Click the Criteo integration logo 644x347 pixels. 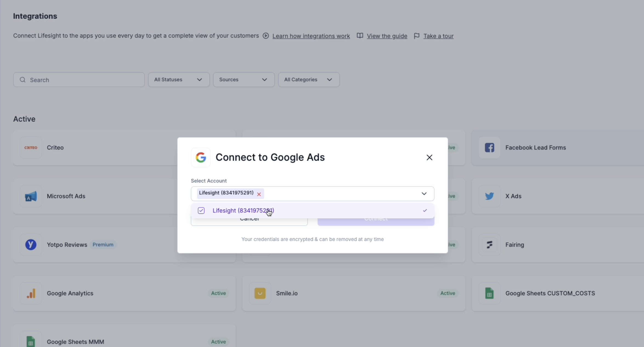(31, 147)
